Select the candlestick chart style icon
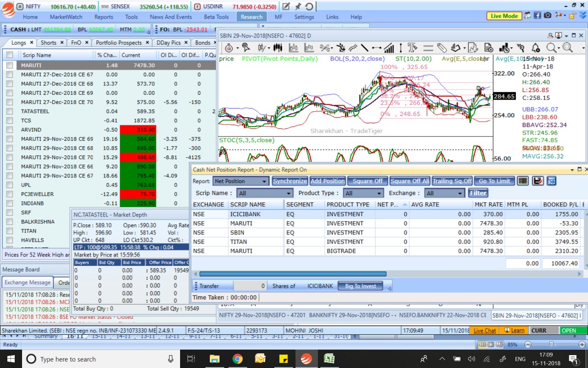The height and width of the screenshot is (368, 588). (277, 47)
